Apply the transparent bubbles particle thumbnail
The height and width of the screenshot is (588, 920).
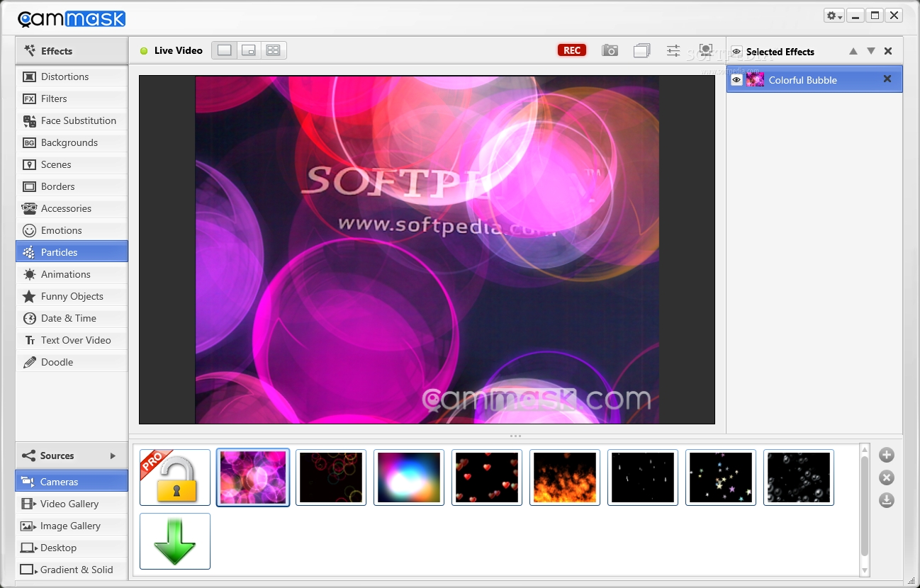[799, 477]
